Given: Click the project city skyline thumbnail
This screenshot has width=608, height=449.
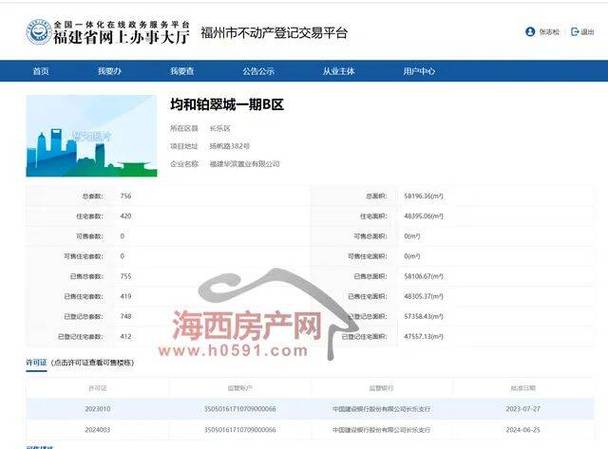Looking at the screenshot, I should click(x=92, y=136).
